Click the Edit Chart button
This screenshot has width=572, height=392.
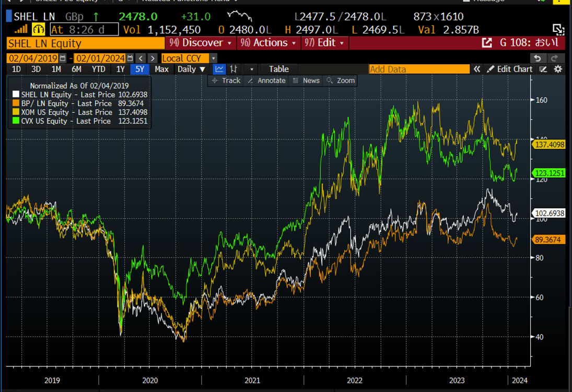pos(510,69)
